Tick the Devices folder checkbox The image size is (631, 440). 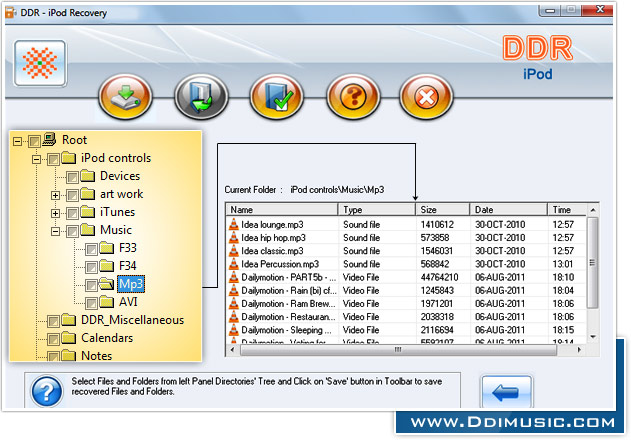click(x=72, y=178)
